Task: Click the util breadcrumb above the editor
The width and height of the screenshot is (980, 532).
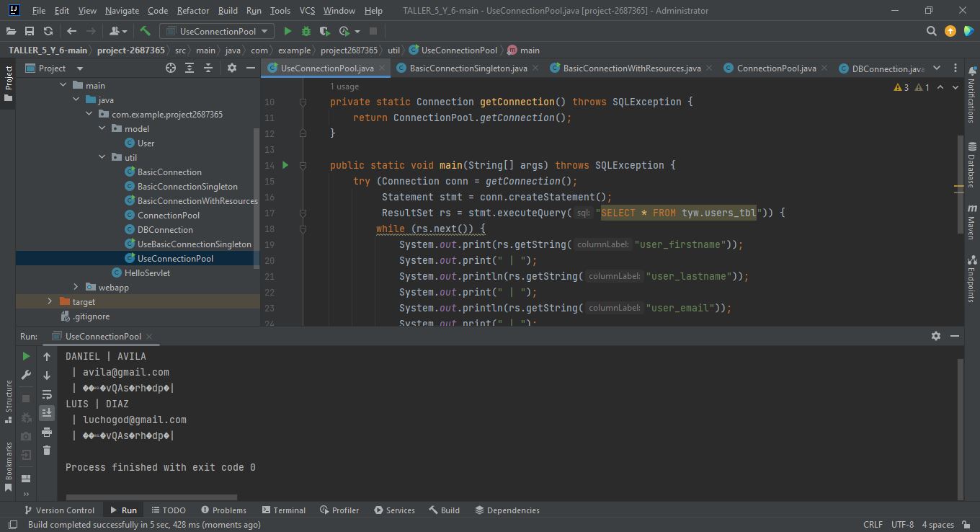Action: [394, 50]
